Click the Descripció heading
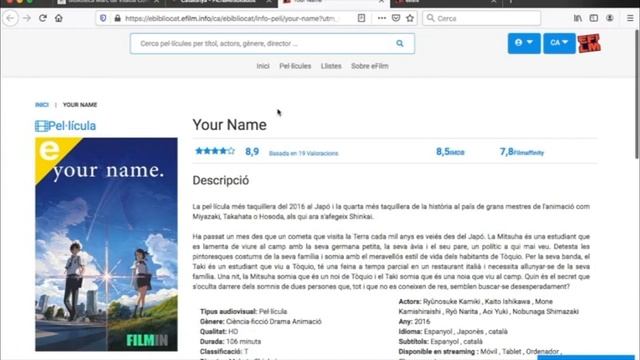640x360 pixels. point(220,180)
